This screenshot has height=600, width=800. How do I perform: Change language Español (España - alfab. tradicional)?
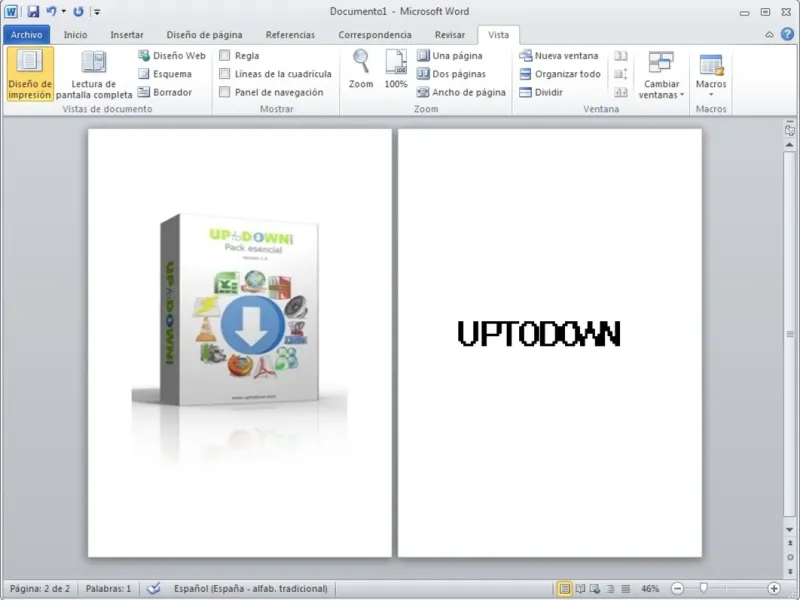[251, 588]
